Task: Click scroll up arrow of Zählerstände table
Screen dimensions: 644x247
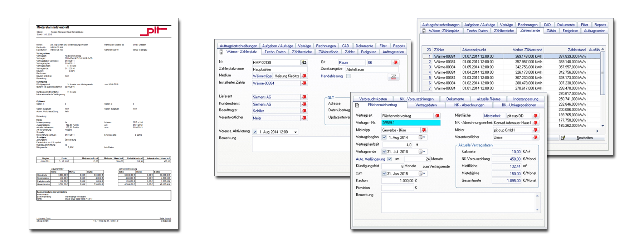Action: (602, 49)
